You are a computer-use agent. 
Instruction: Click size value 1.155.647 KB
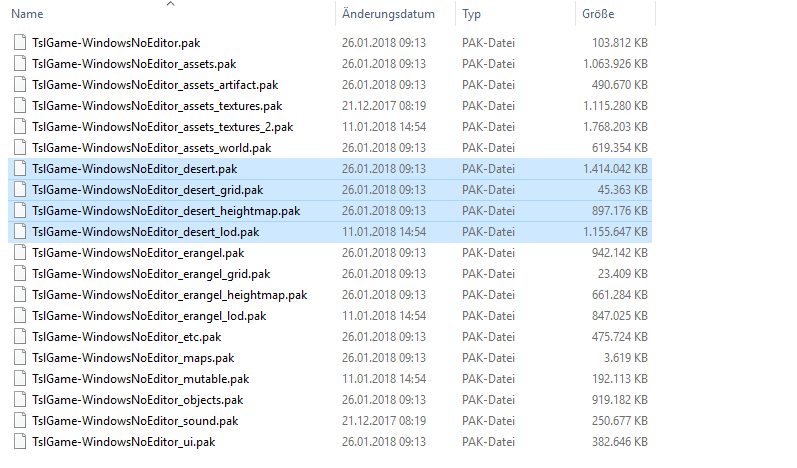615,232
